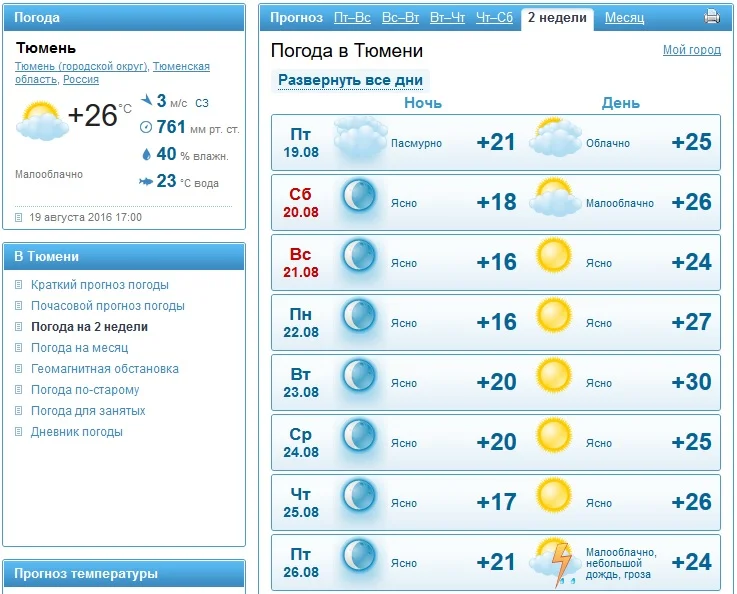Expand the Monday 22.08 forecast row
The height and width of the screenshot is (594, 737).
(495, 322)
